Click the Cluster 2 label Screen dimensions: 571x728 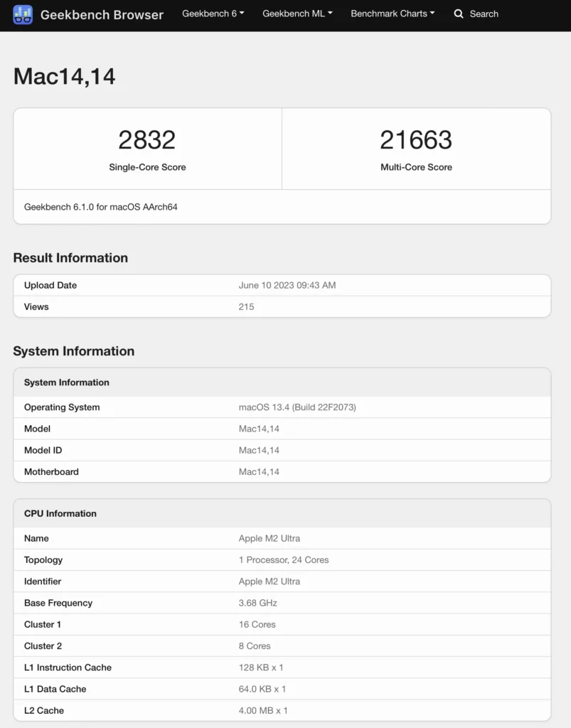43,646
